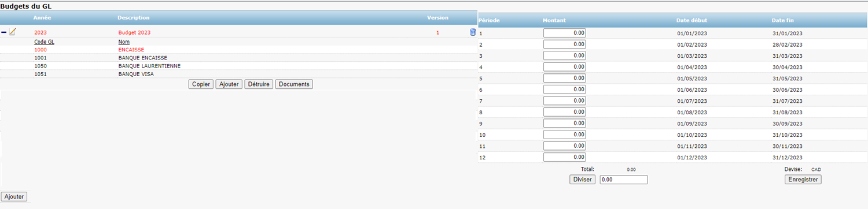Open the Documents button
The height and width of the screenshot is (209, 868).
pos(294,84)
